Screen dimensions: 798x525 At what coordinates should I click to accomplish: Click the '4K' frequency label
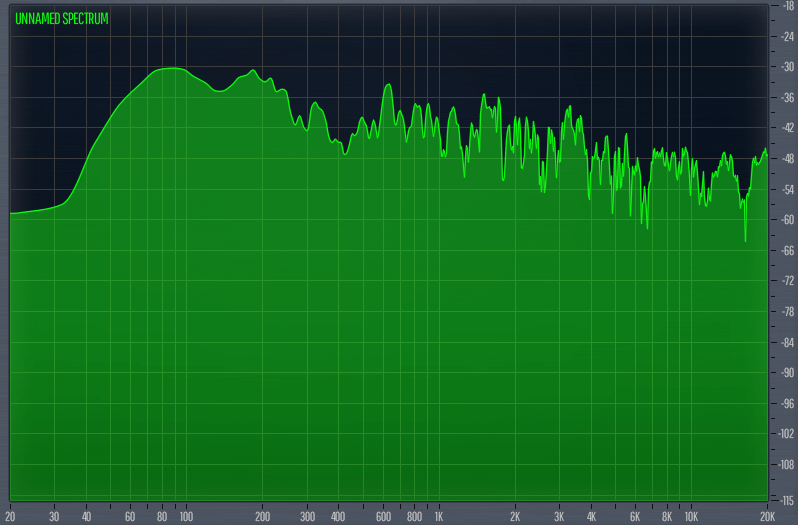pyautogui.click(x=591, y=517)
